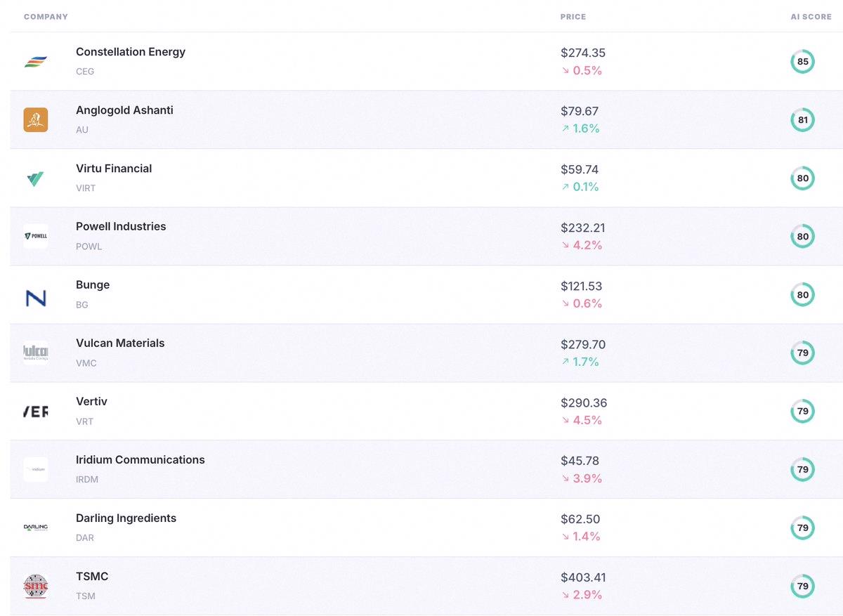Click the Virtu Financial logo icon
The image size is (843, 616).
pos(36,178)
